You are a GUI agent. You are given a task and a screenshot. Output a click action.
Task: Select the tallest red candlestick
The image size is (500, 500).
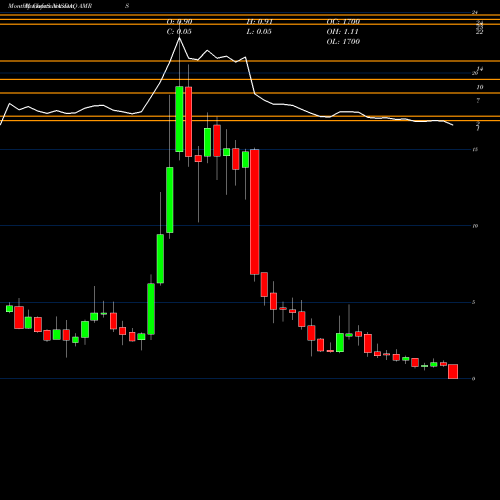(255, 212)
